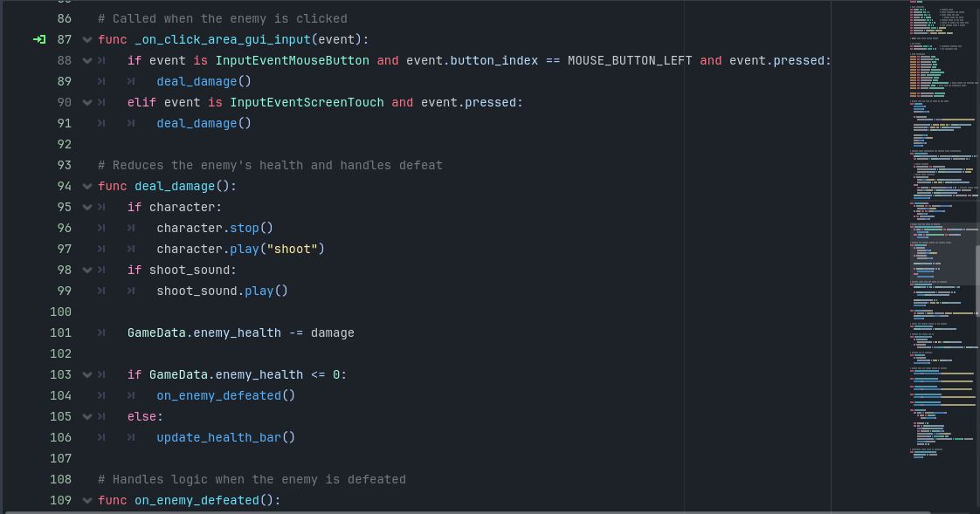This screenshot has width=980, height=514.
Task: Collapse the deal_damage function definition
Action: click(x=86, y=186)
